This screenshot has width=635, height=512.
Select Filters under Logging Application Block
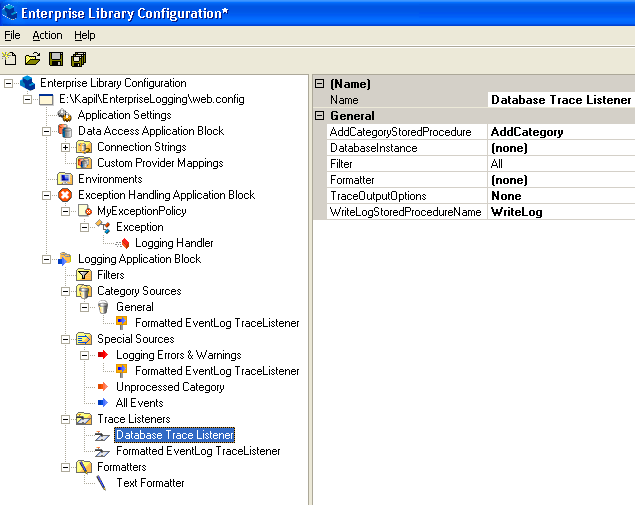click(x=111, y=275)
